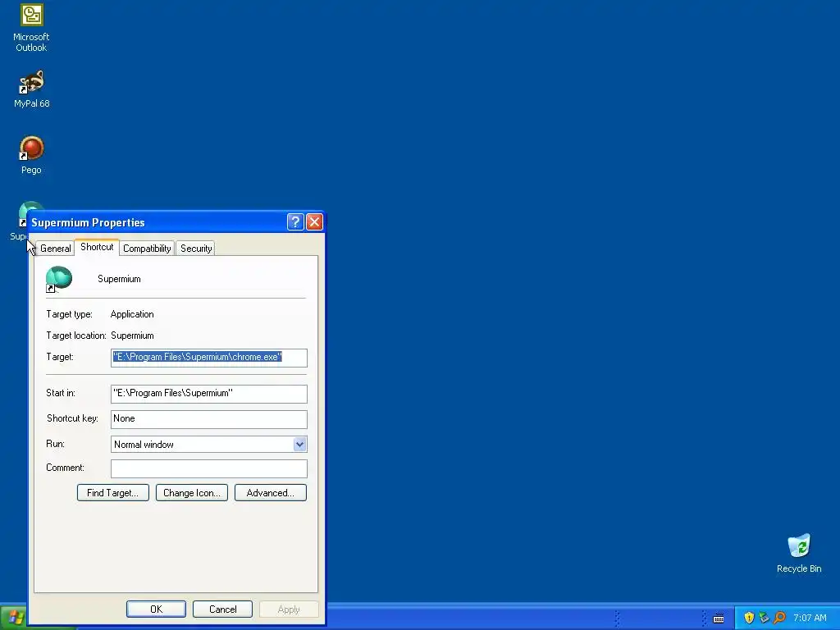This screenshot has width=840, height=630.
Task: Click the Shortcut key field
Action: coord(209,419)
